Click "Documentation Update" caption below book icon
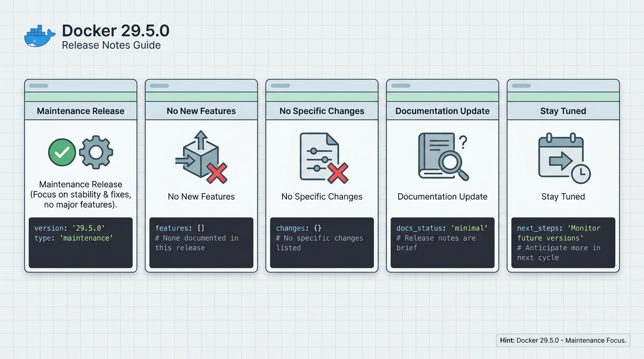The height and width of the screenshot is (359, 644). (443, 197)
